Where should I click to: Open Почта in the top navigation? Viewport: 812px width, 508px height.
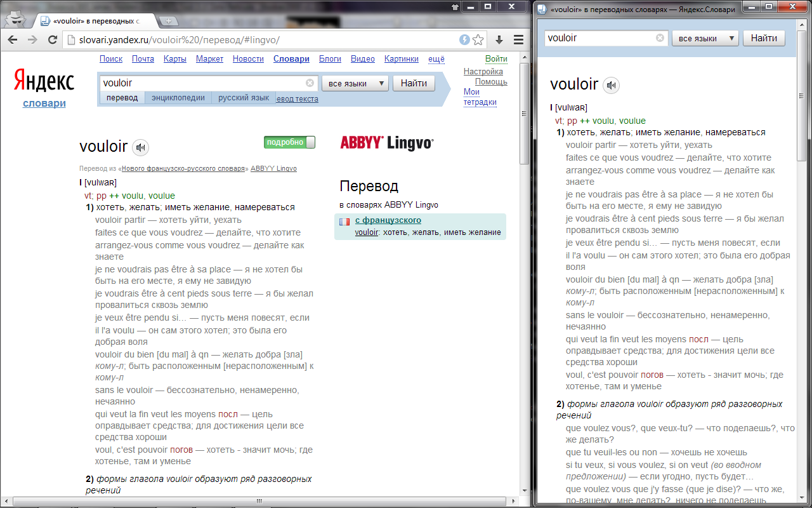(143, 59)
